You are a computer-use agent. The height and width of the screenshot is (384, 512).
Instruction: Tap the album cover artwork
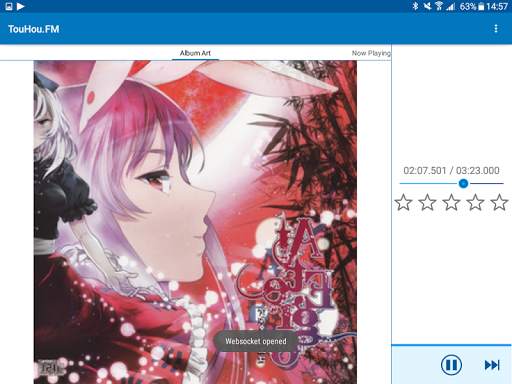click(195, 222)
